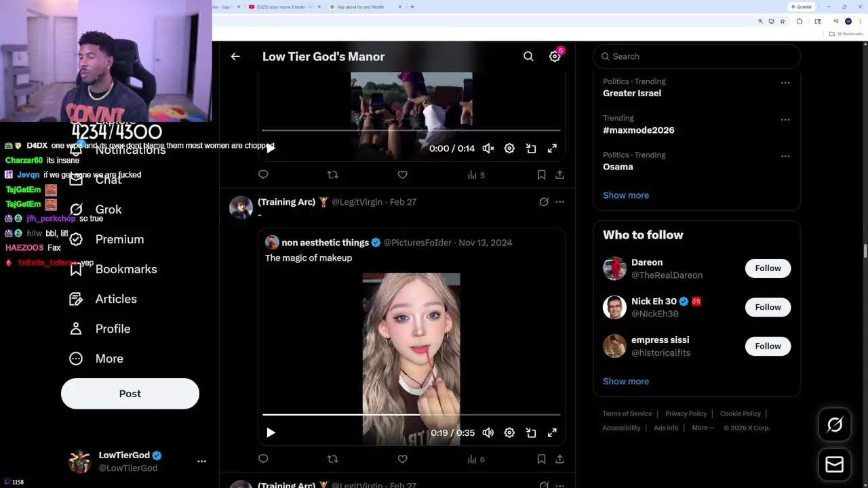Go back using the arrow beside Low Tier God's Manor

(x=235, y=57)
